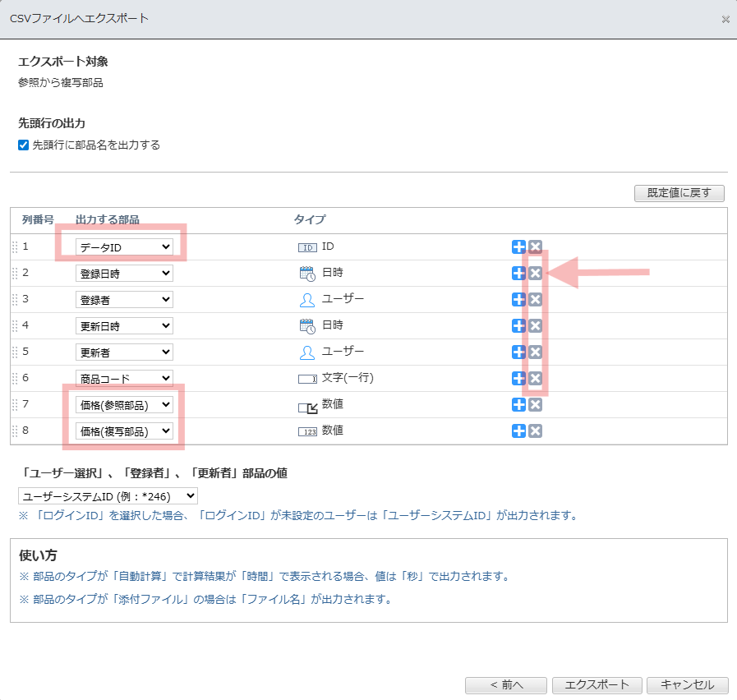The image size is (737, 700).
Task: Remove row 8 価格(複写部品) column
Action: (x=535, y=431)
